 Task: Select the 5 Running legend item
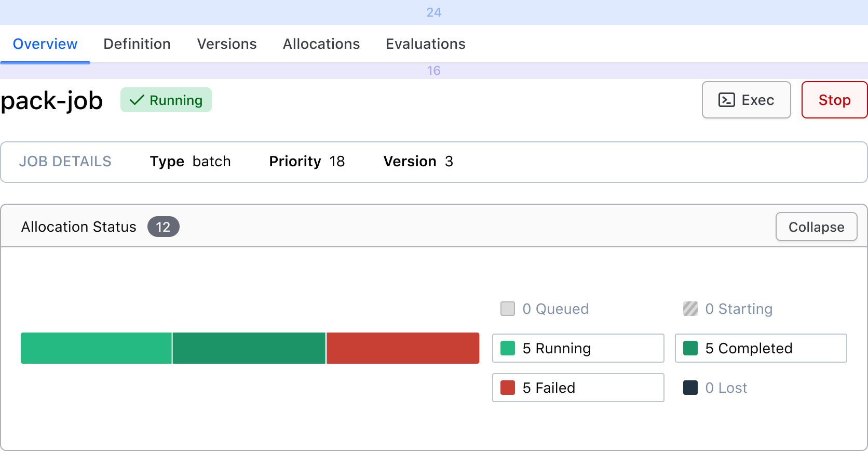click(x=578, y=348)
